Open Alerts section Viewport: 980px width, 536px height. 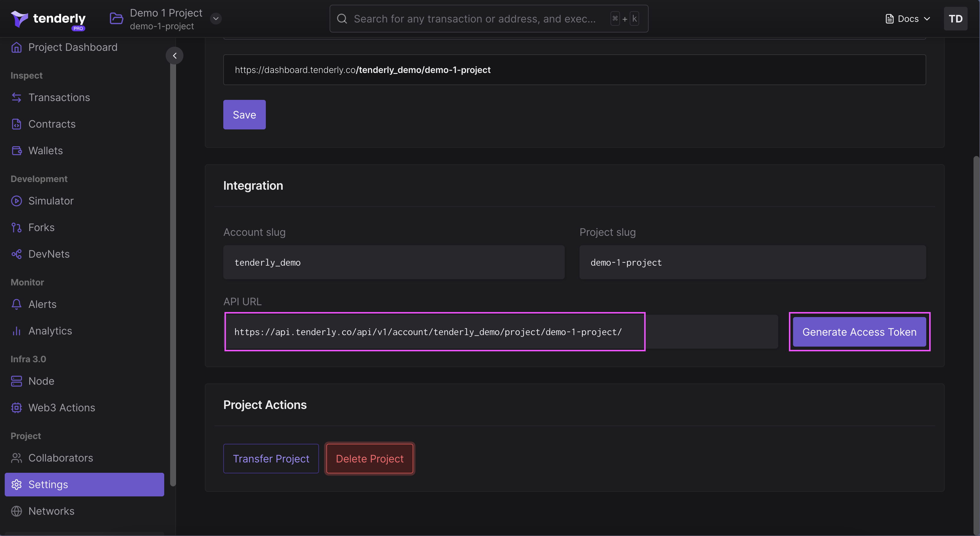pos(43,304)
